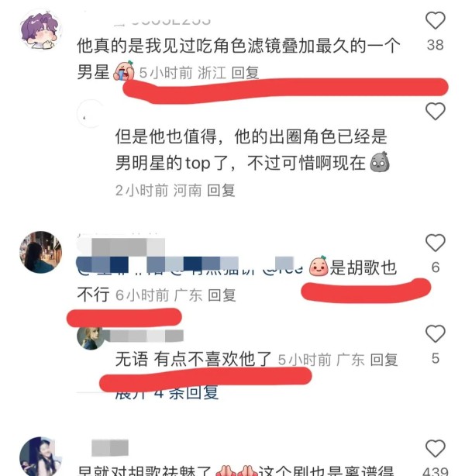Expand the 4 more replies

tap(167, 392)
